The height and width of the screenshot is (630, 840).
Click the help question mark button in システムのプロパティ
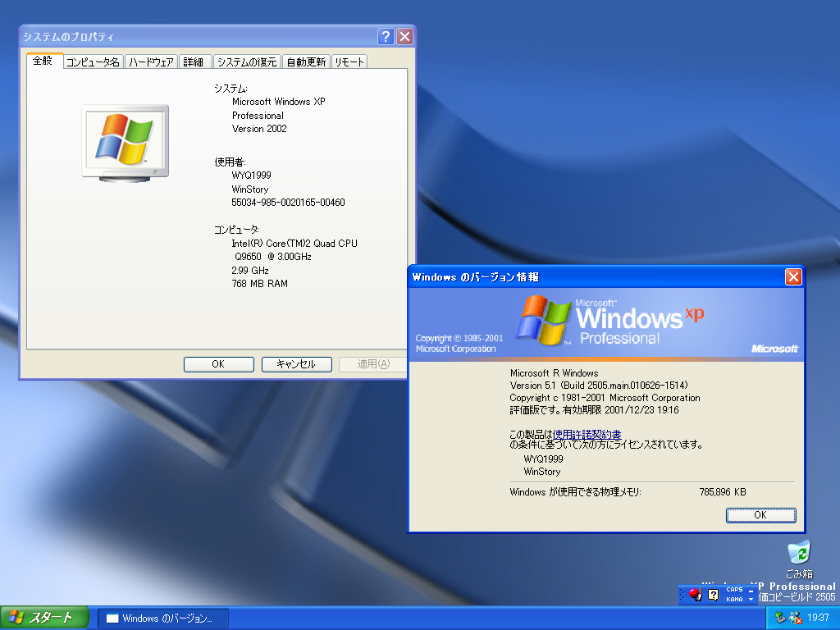386,37
